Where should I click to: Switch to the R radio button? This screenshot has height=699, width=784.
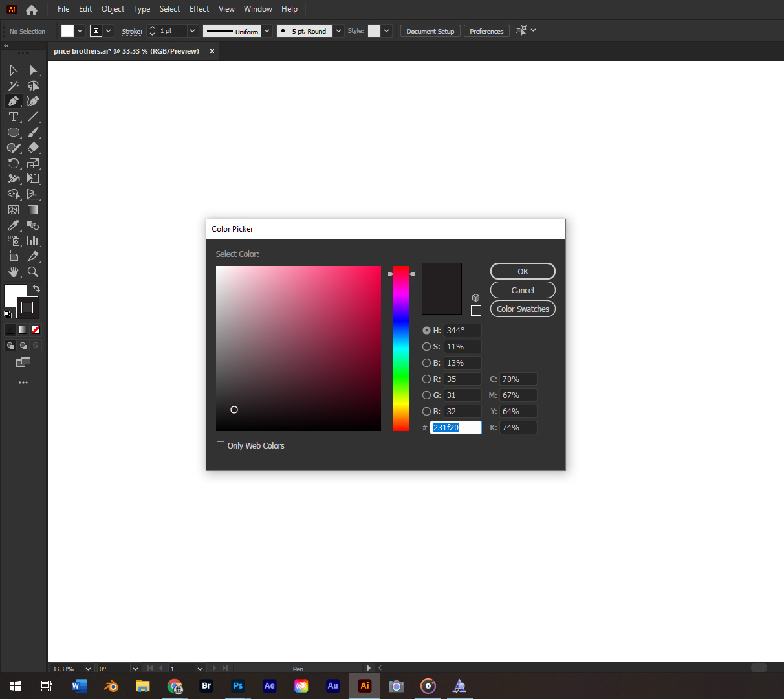(427, 379)
